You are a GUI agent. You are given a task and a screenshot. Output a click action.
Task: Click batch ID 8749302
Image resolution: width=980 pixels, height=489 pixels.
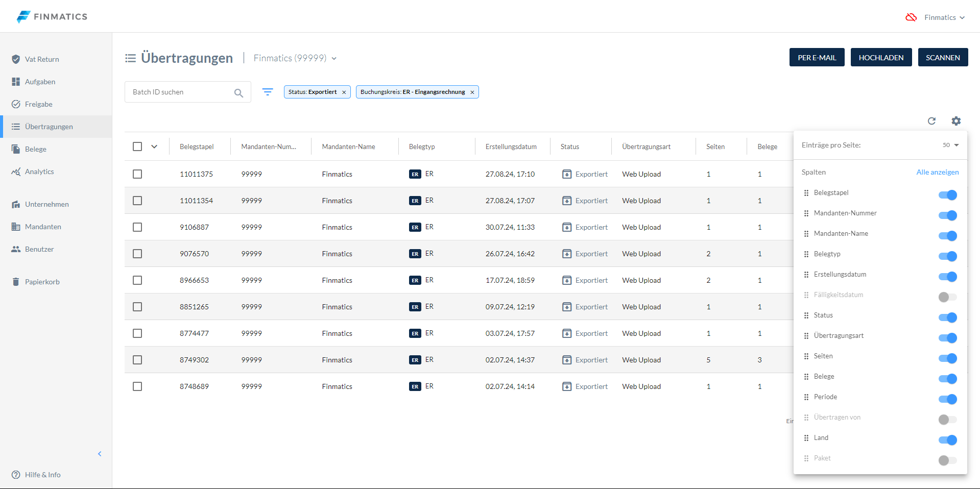[x=194, y=360]
